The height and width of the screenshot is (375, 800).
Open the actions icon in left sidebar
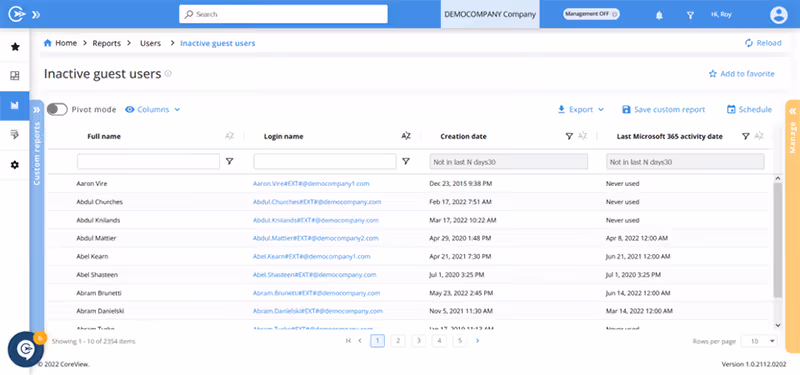coord(15,135)
